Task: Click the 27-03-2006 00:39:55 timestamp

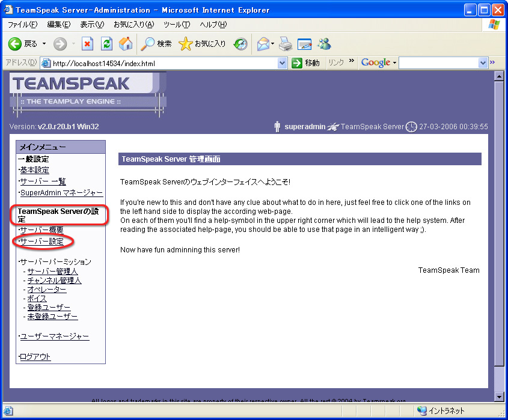Action: 453,127
